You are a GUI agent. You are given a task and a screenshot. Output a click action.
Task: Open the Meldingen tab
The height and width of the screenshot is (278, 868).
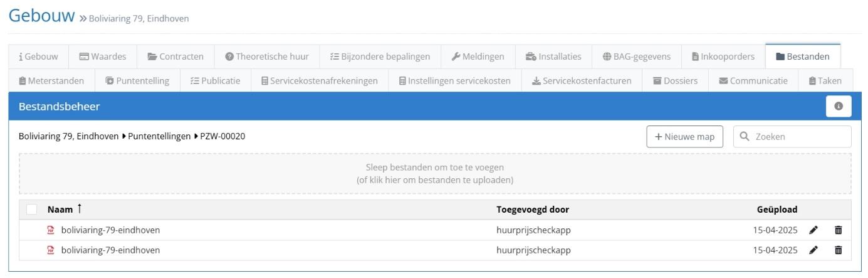pyautogui.click(x=478, y=56)
